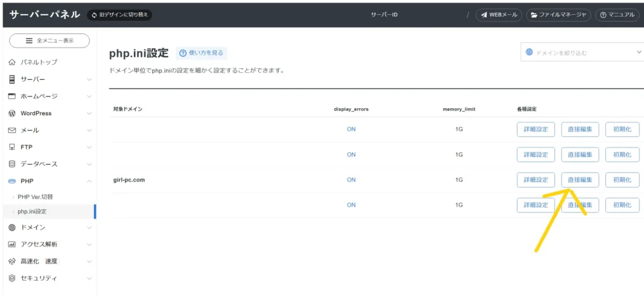Expand the Homepage menu chevron

point(90,97)
